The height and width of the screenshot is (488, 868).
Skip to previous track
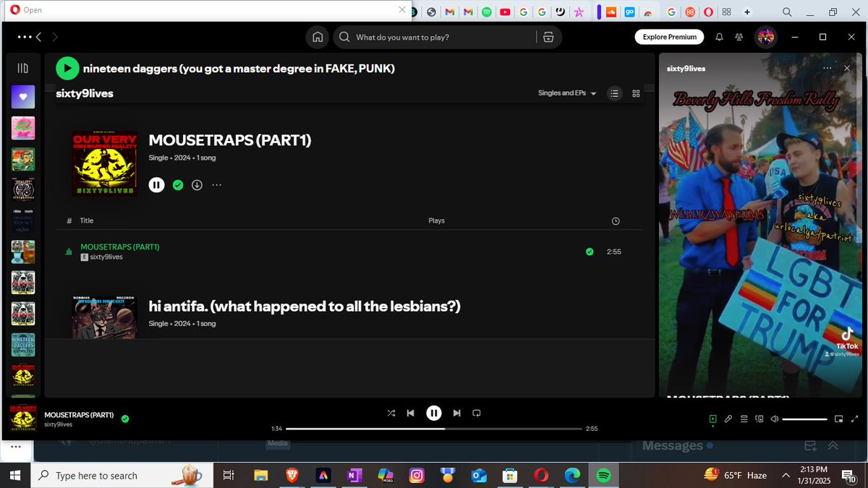click(x=410, y=413)
